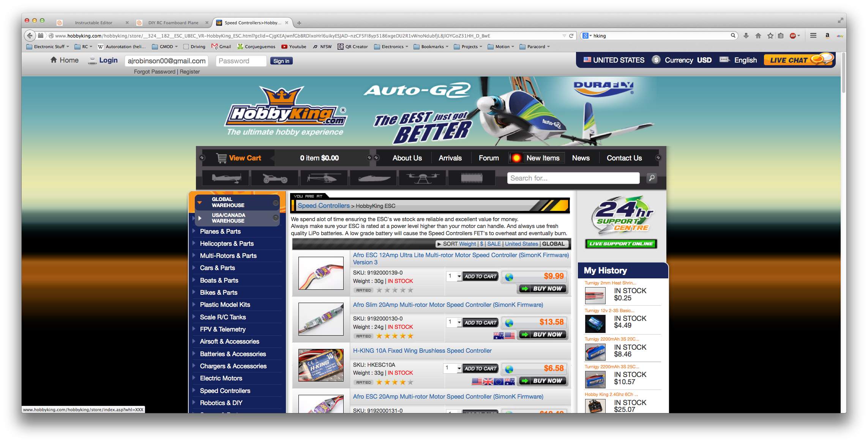Click the magnifier search button
This screenshot has width=868, height=443.
pyautogui.click(x=652, y=178)
